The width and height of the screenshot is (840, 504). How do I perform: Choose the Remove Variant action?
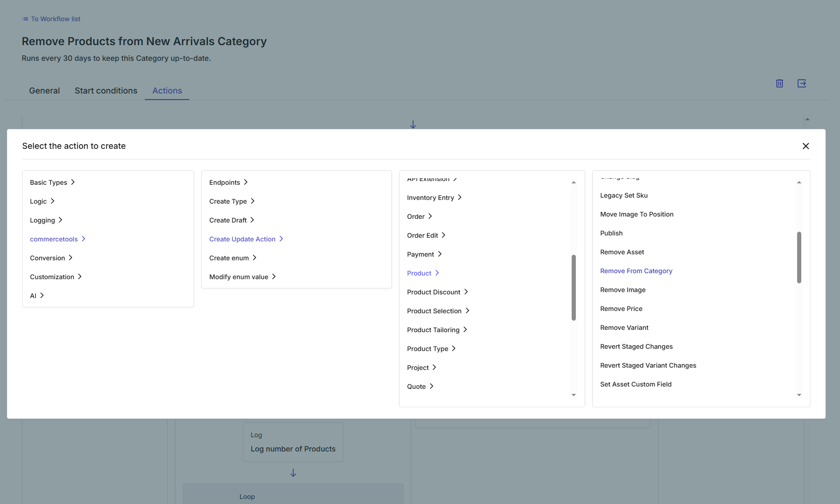pyautogui.click(x=624, y=327)
